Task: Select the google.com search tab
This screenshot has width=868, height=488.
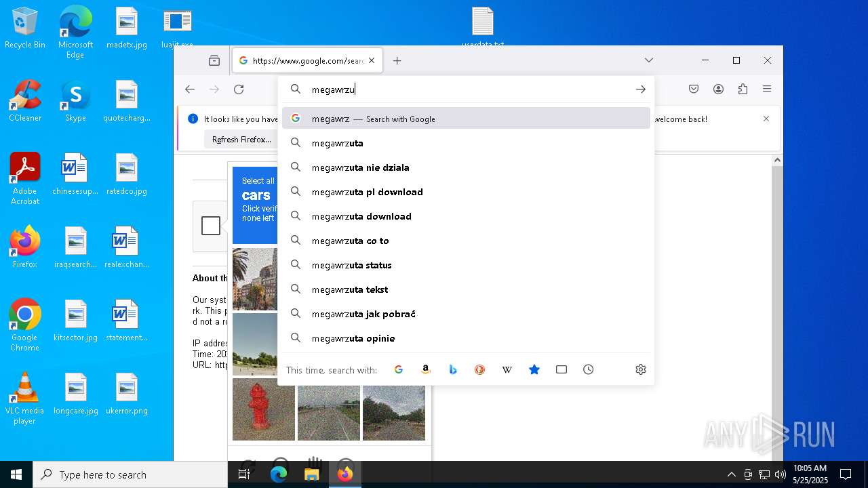Action: click(308, 60)
